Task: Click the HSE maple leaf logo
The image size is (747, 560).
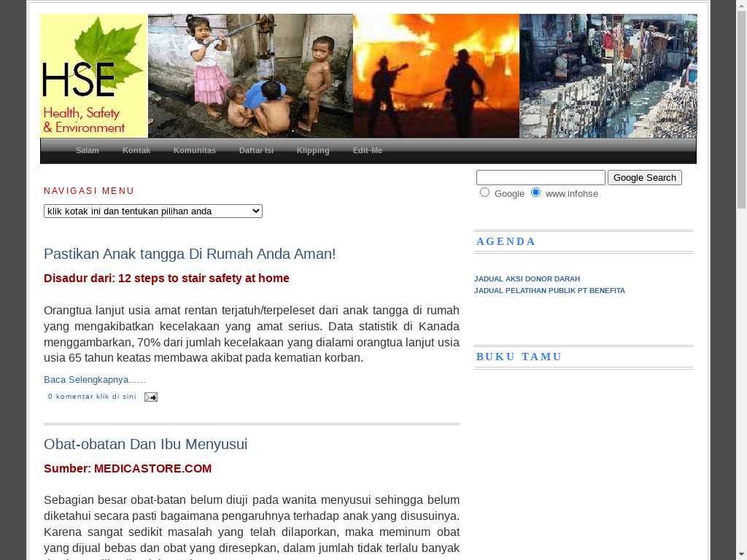Action: pyautogui.click(x=94, y=76)
